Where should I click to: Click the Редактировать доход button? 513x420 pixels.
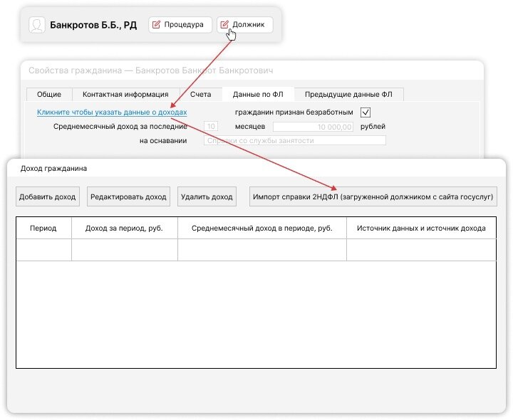[128, 196]
